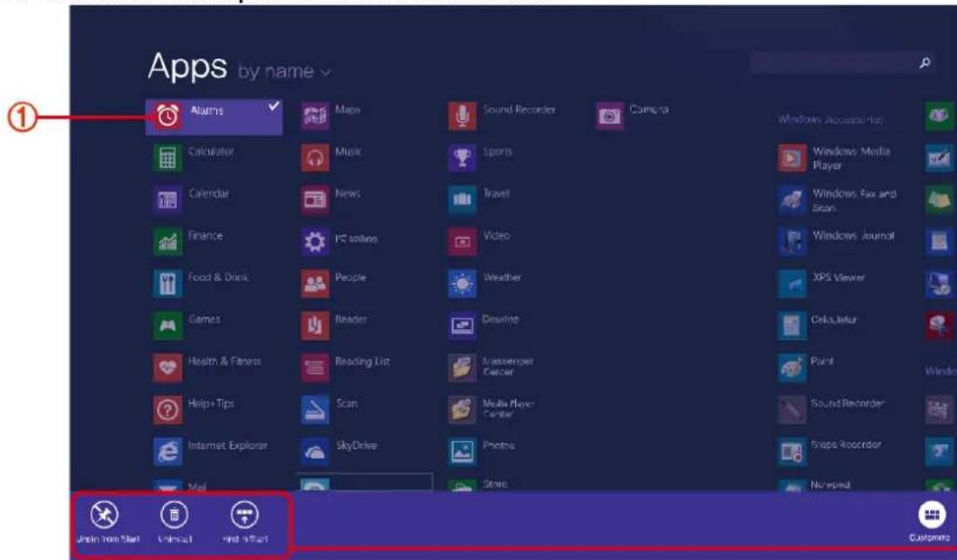Open the Camera app
Viewport: 957px width, 560px height.
pos(633,116)
